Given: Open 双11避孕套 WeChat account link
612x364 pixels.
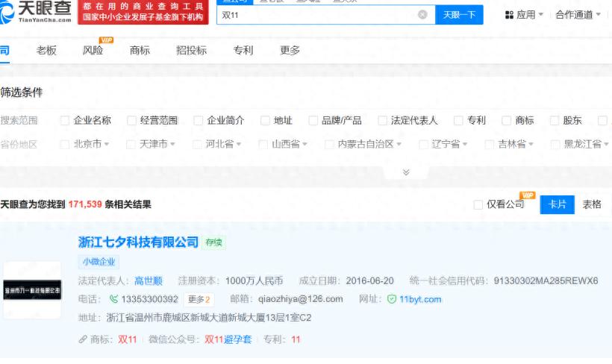Looking at the screenshot, I should (228, 339).
